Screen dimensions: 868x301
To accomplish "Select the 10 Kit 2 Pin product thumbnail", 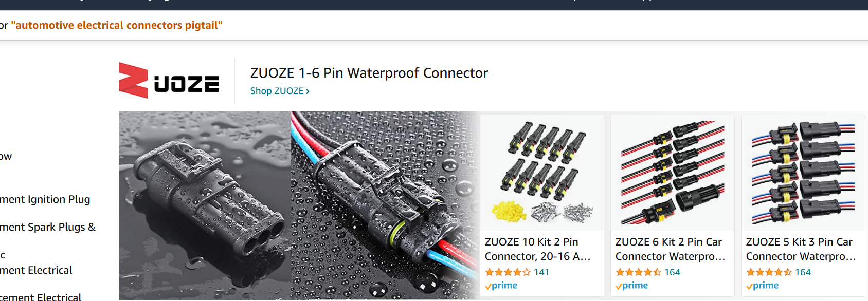I will click(x=542, y=173).
